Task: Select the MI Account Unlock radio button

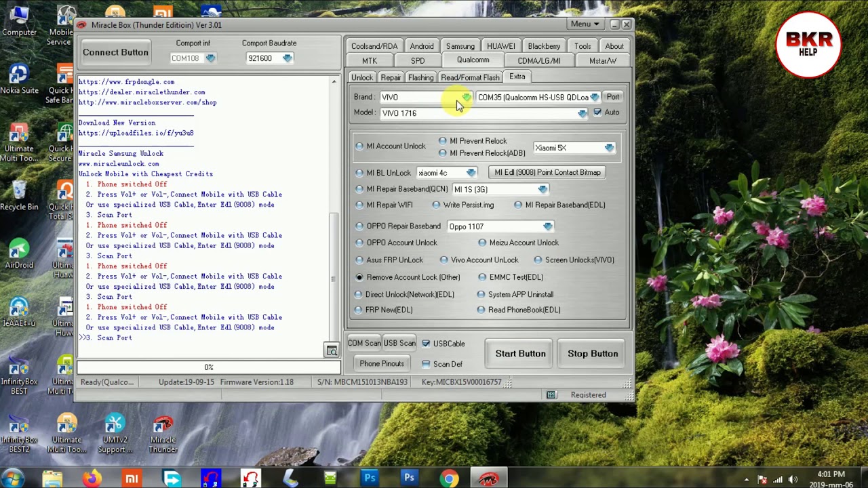Action: pyautogui.click(x=359, y=146)
